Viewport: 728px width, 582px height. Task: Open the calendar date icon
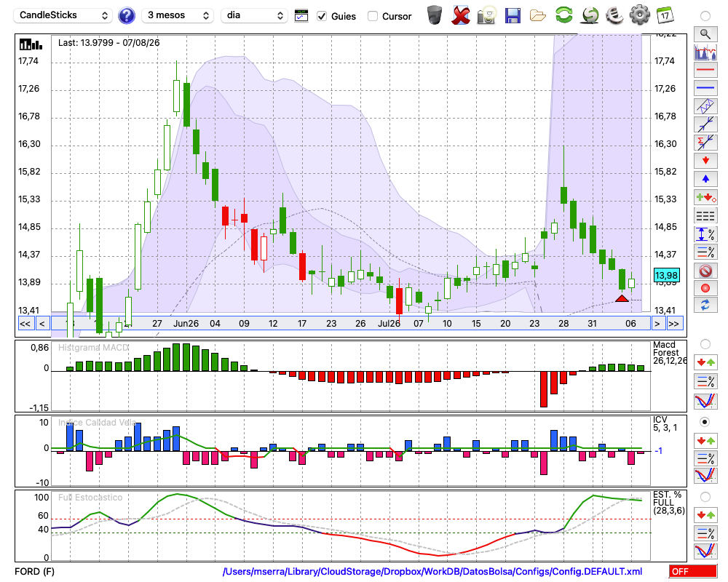pyautogui.click(x=665, y=15)
